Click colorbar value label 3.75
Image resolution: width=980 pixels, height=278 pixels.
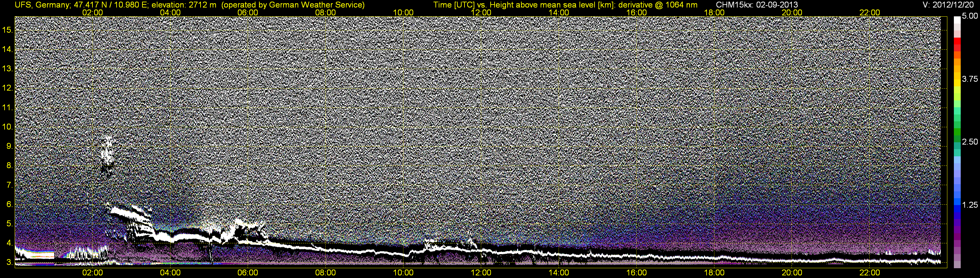(x=970, y=79)
